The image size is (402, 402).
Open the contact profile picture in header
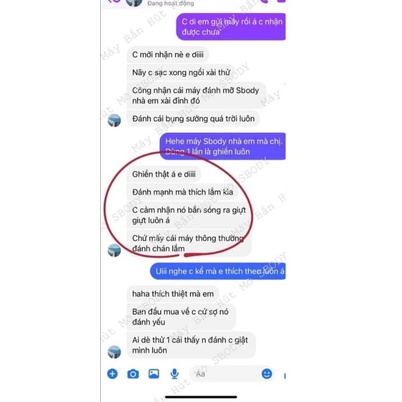[x=134, y=3]
